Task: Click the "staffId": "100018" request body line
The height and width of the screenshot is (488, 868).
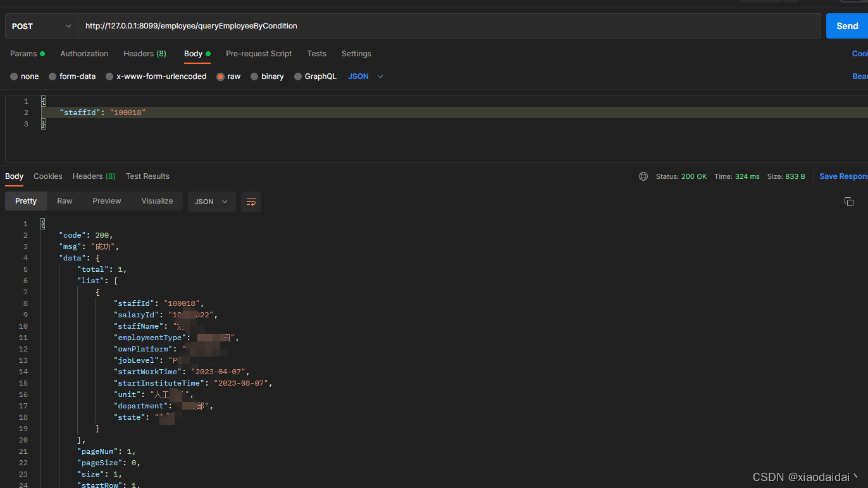Action: coord(102,113)
